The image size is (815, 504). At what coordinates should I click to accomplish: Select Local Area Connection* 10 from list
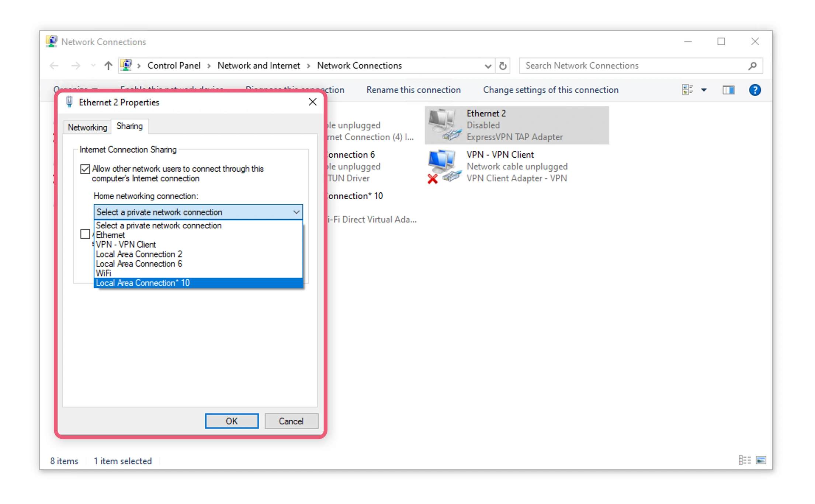tap(143, 283)
